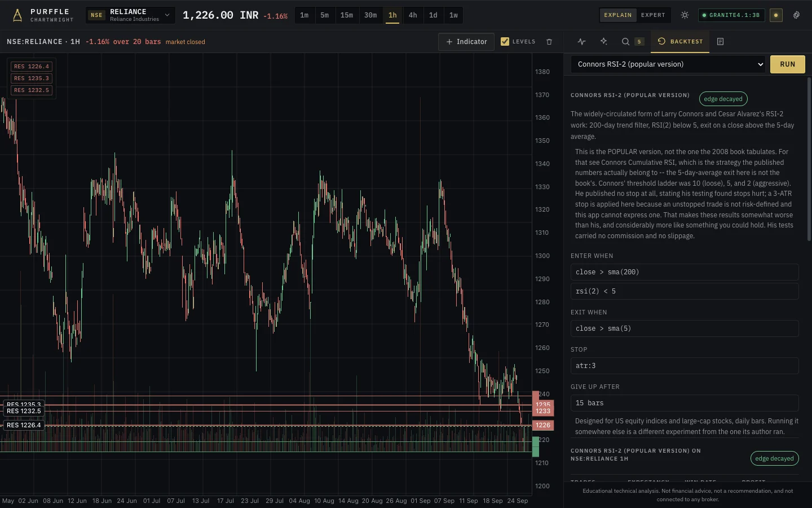
Task: Open the Connors RSI-2 strategy dropdown
Action: [x=668, y=64]
